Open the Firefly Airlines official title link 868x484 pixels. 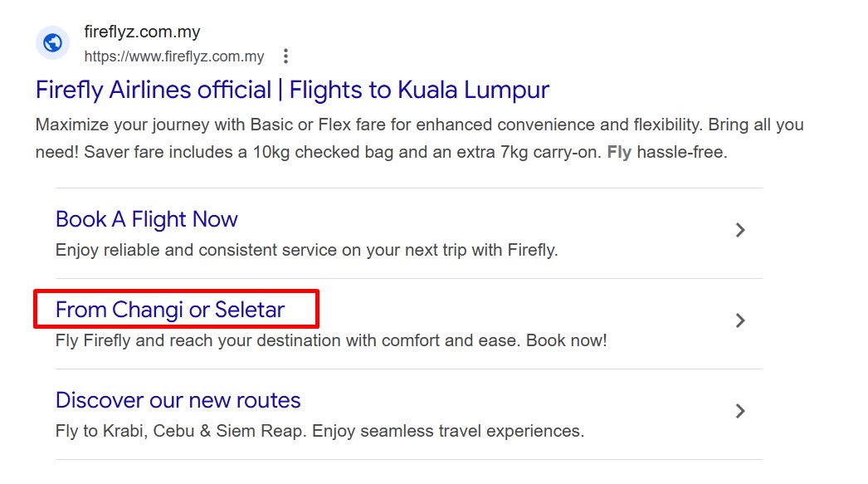point(154,90)
